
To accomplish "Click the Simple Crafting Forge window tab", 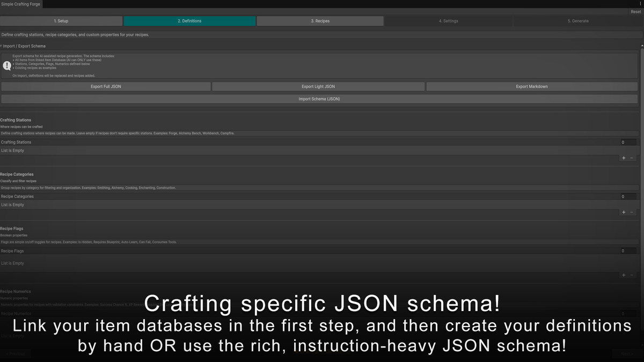I will 21,3.
